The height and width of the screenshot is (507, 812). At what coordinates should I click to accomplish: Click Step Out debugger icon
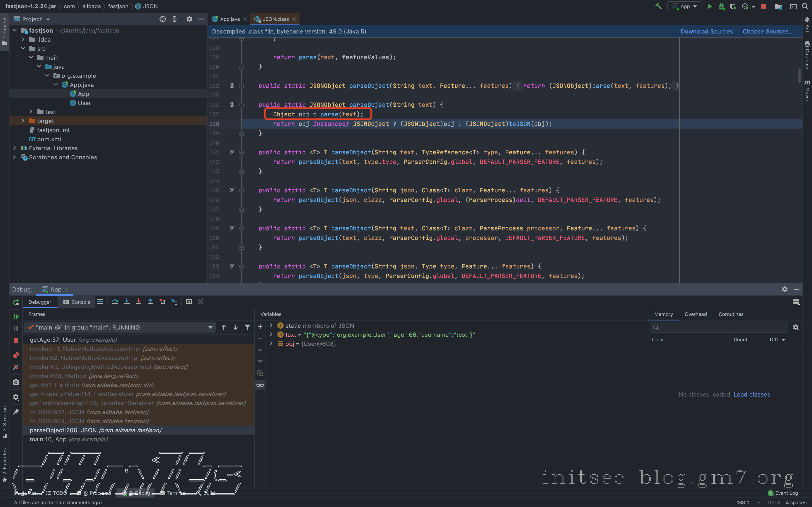click(150, 301)
